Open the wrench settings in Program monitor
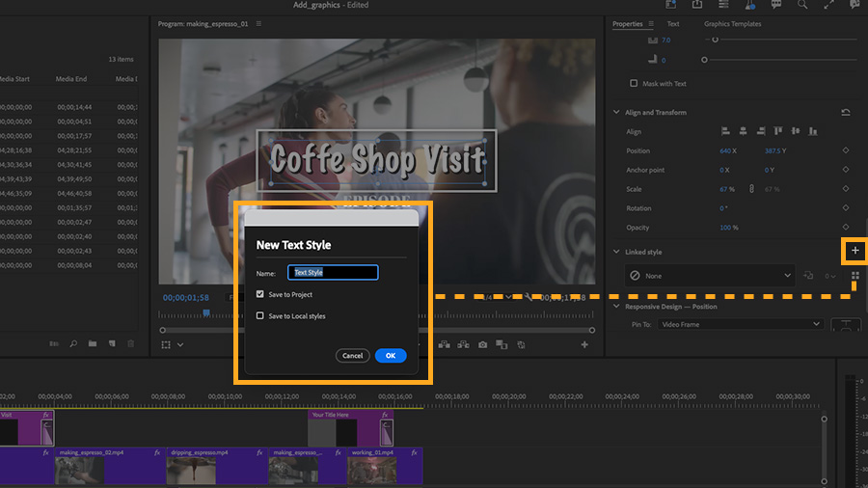This screenshot has width=868, height=488. (529, 297)
